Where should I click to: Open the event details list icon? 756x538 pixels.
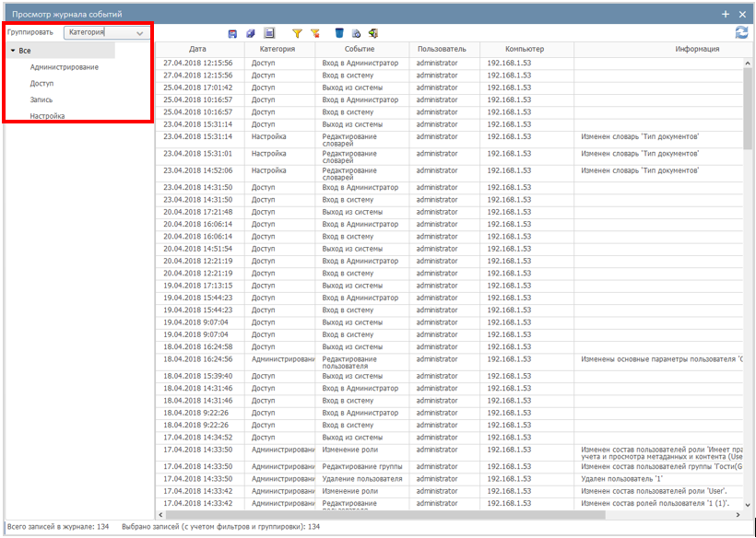click(x=269, y=33)
